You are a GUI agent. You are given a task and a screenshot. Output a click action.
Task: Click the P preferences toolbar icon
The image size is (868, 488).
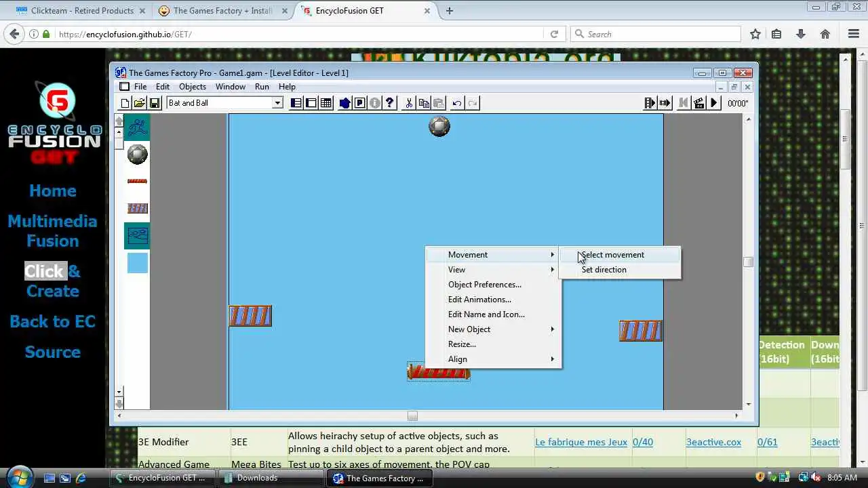click(x=360, y=103)
